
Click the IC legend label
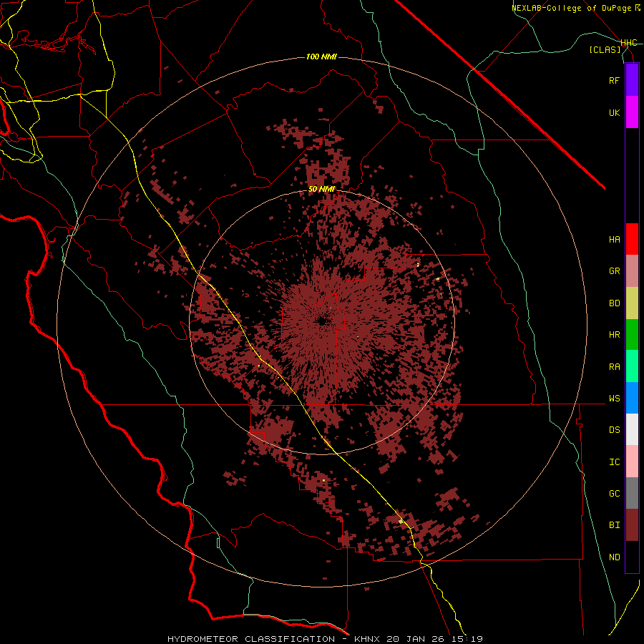tap(614, 462)
